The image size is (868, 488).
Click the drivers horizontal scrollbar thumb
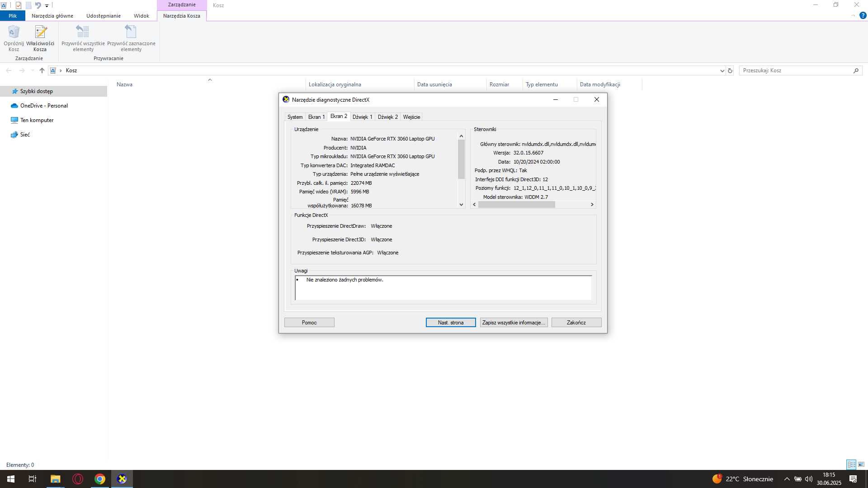pos(516,205)
